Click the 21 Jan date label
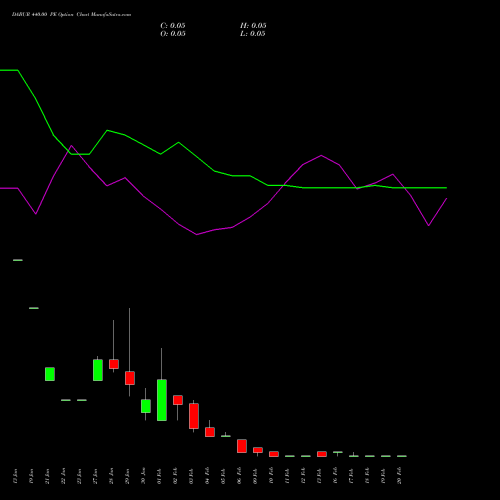This screenshot has width=500, height=500. [48, 476]
